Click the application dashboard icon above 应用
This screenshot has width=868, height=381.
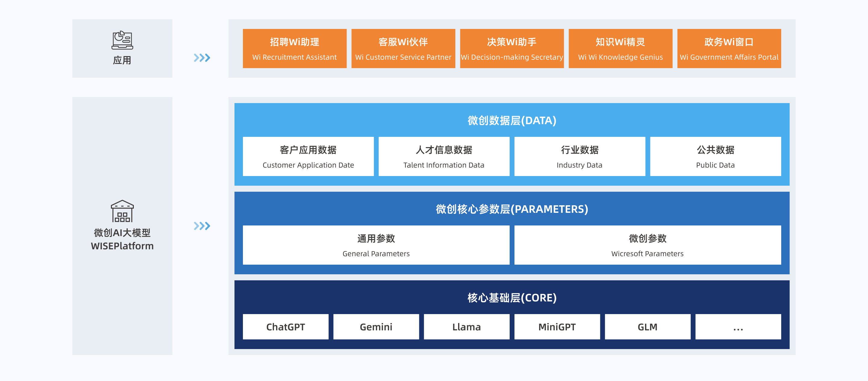tap(122, 40)
